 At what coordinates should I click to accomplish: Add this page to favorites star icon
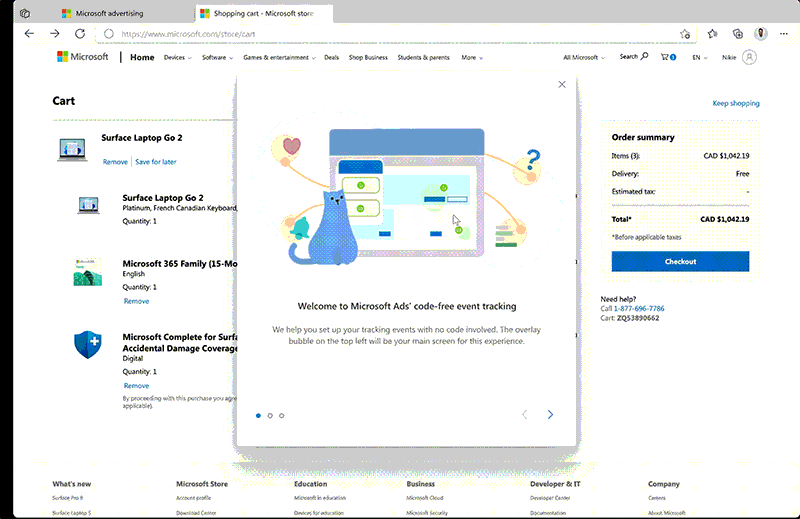pos(685,34)
